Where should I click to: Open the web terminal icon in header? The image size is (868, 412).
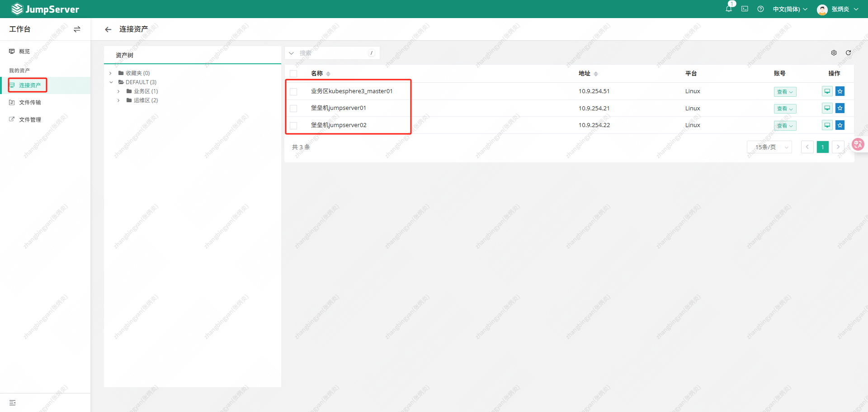click(x=745, y=9)
